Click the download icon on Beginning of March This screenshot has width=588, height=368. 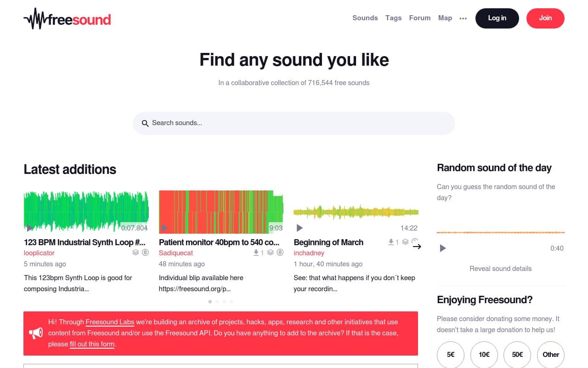[390, 242]
